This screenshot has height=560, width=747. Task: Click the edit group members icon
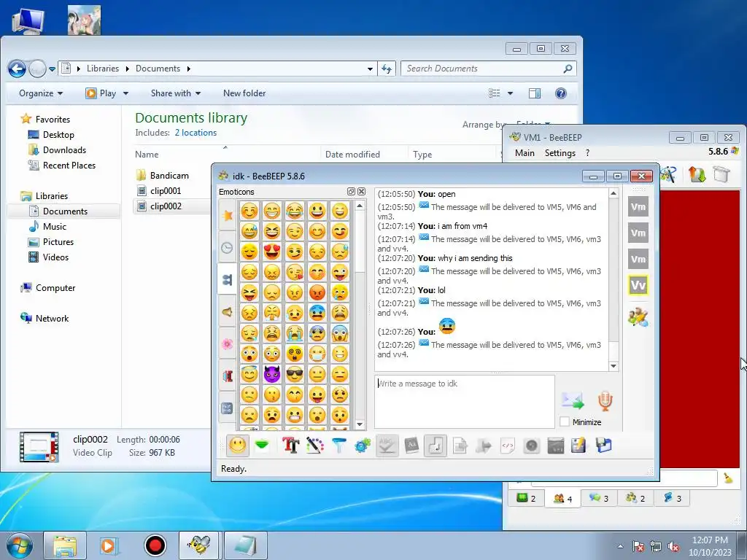pyautogui.click(x=638, y=317)
